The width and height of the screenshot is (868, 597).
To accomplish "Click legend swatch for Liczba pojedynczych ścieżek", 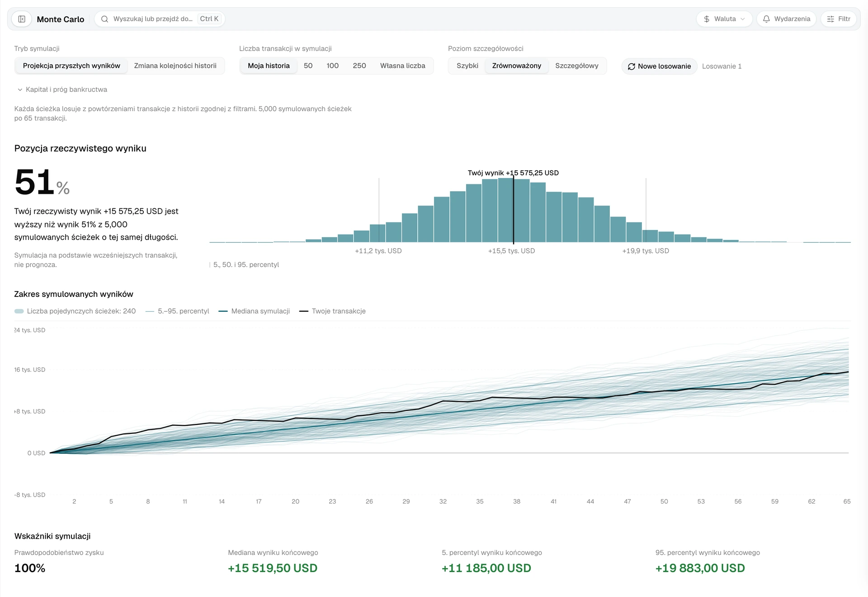I will (x=19, y=311).
